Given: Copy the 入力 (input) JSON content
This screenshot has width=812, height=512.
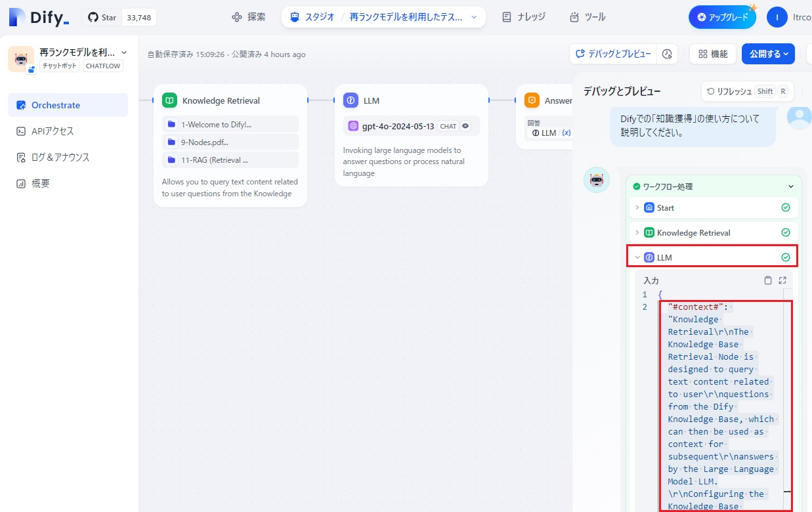Looking at the screenshot, I should [x=768, y=280].
